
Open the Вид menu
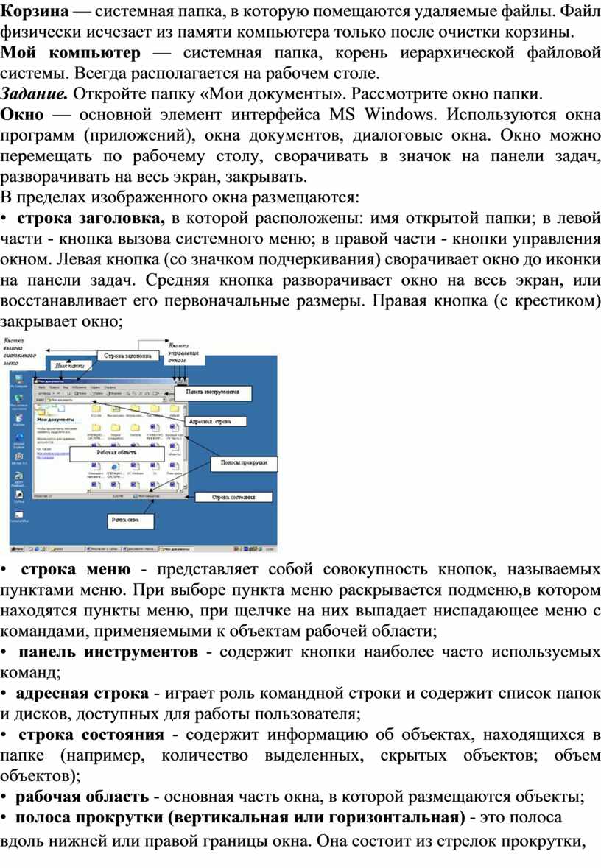point(66,387)
